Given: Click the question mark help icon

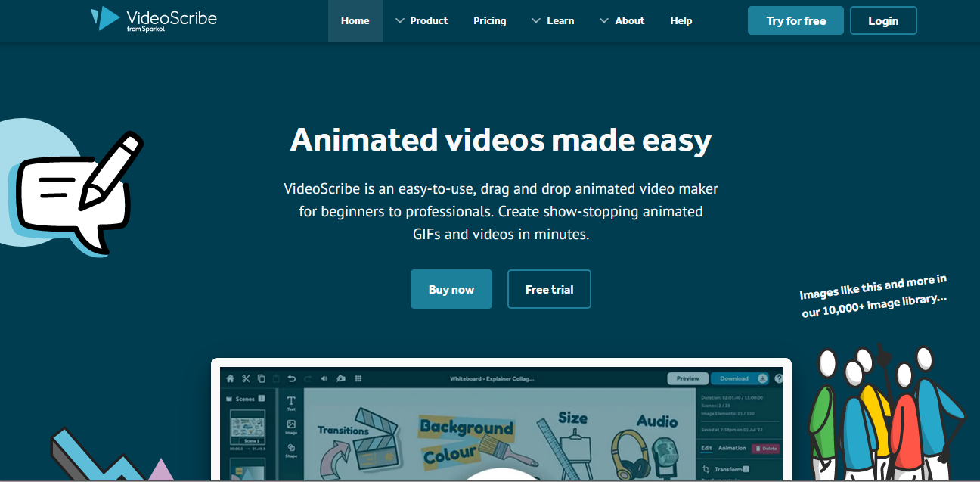Looking at the screenshot, I should [779, 378].
